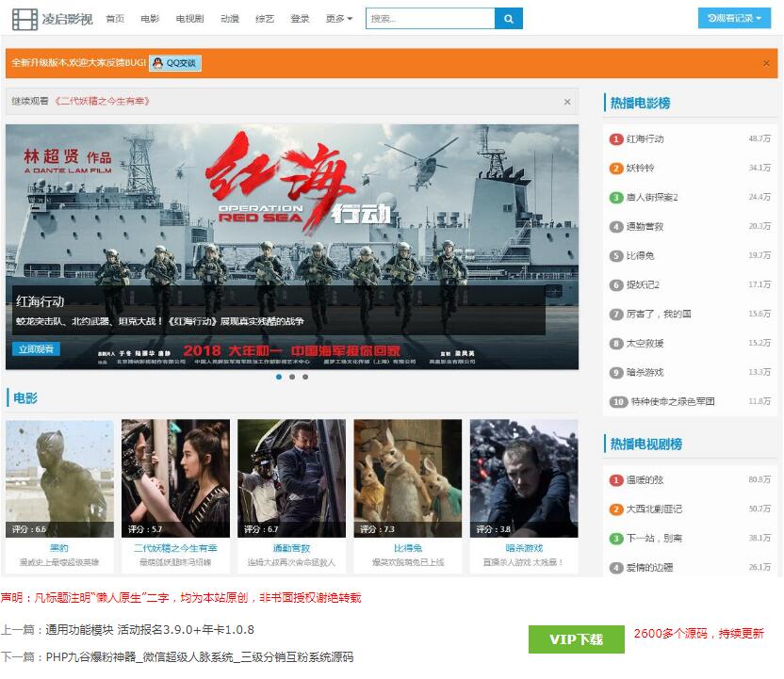Click the QQ交谈 chat button
The width and height of the screenshot is (784, 679).
tap(175, 63)
